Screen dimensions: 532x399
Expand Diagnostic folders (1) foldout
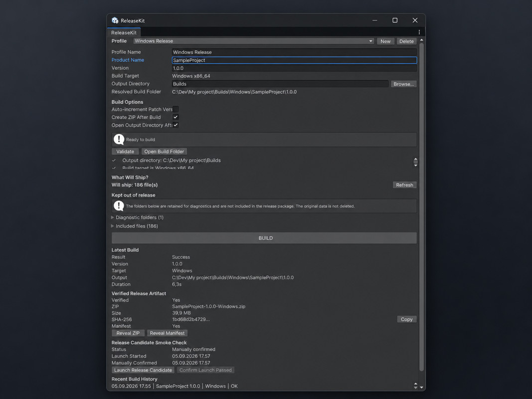pos(112,217)
